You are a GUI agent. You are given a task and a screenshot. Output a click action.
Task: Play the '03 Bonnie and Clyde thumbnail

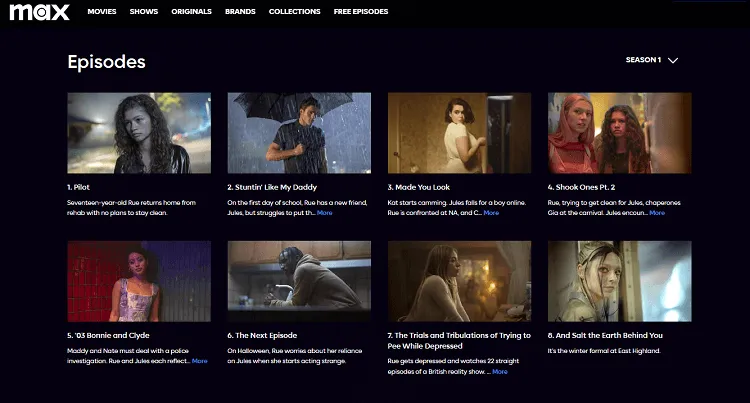point(139,281)
